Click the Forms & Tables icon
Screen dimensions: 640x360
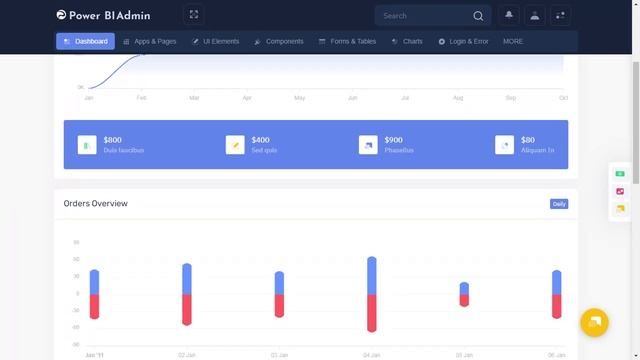[322, 41]
